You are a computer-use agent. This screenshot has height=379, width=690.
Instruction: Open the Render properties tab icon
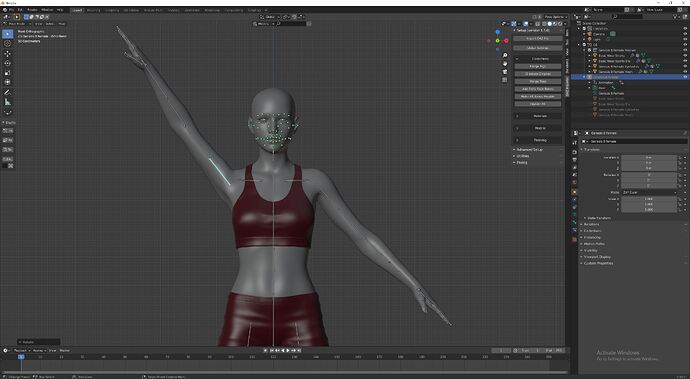[x=574, y=152]
